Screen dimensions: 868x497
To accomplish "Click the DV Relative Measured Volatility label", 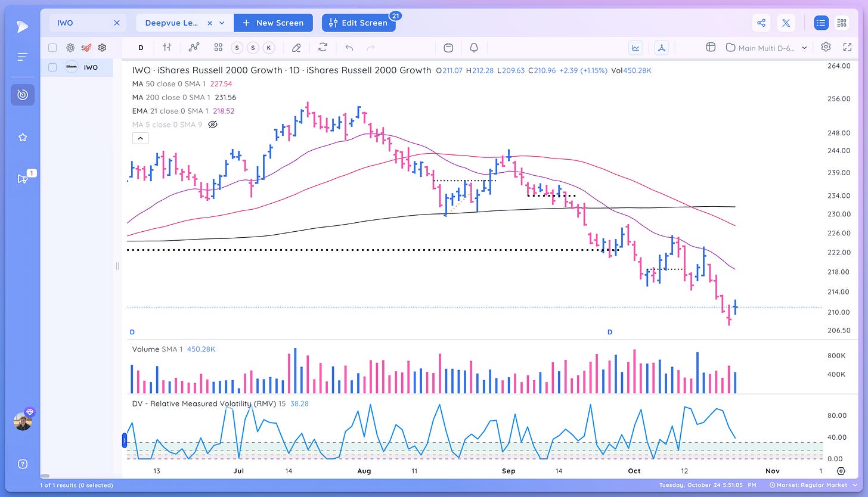I will point(219,403).
